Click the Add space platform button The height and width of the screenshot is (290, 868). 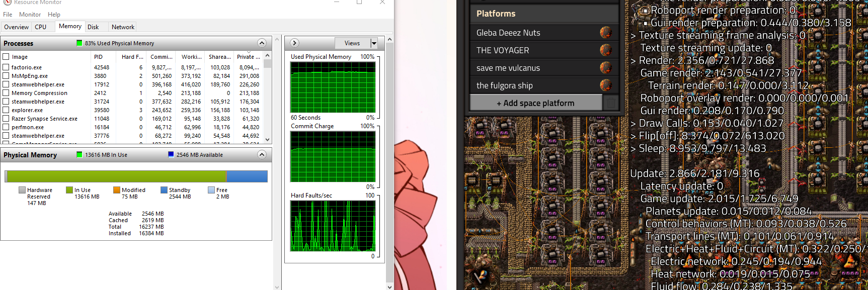(535, 103)
